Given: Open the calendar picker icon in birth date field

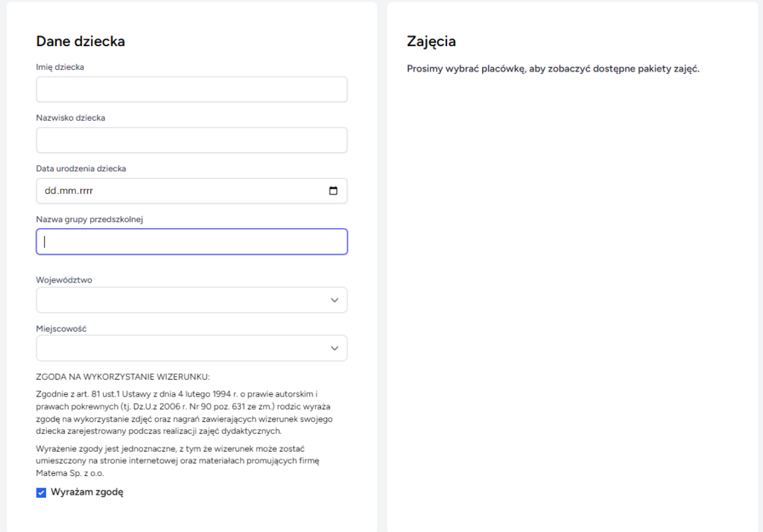Looking at the screenshot, I should [333, 191].
